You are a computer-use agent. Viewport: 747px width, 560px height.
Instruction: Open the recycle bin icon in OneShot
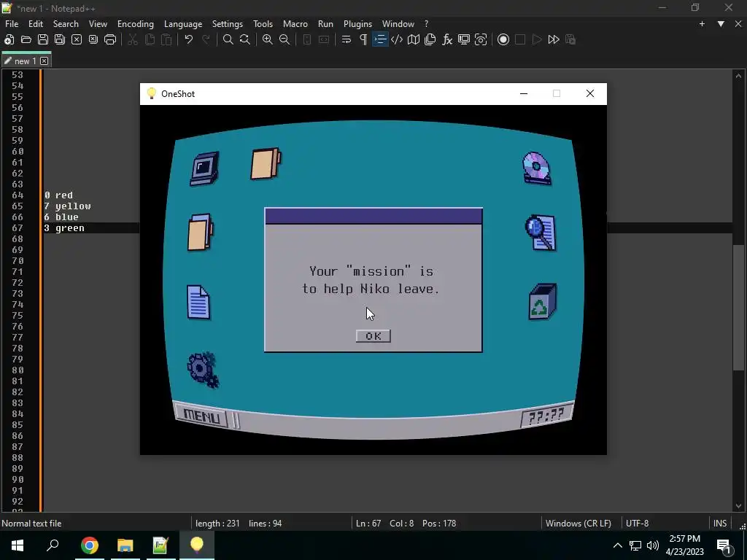[542, 302]
